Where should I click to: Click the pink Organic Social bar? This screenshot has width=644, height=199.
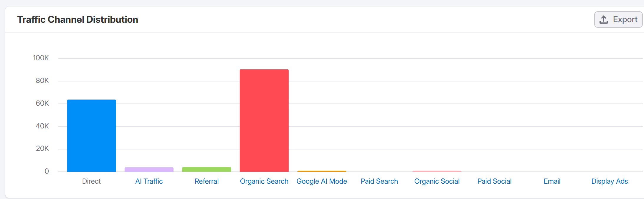coord(437,171)
